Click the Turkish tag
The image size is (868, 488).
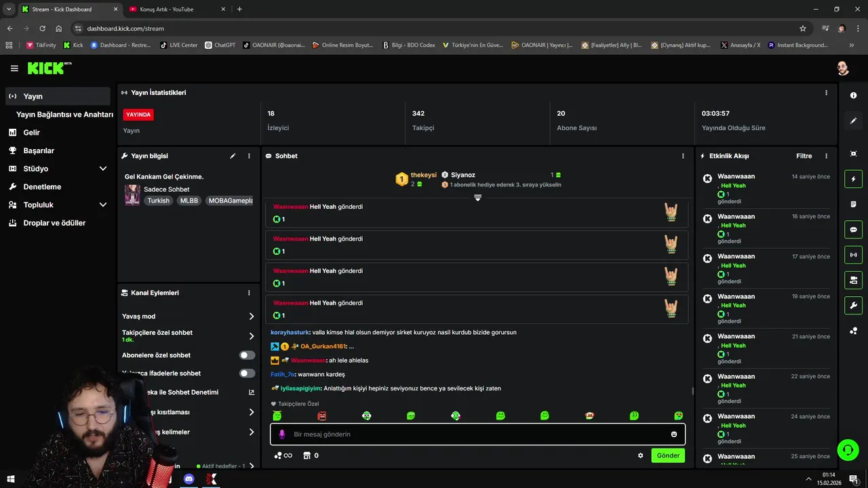pyautogui.click(x=159, y=201)
